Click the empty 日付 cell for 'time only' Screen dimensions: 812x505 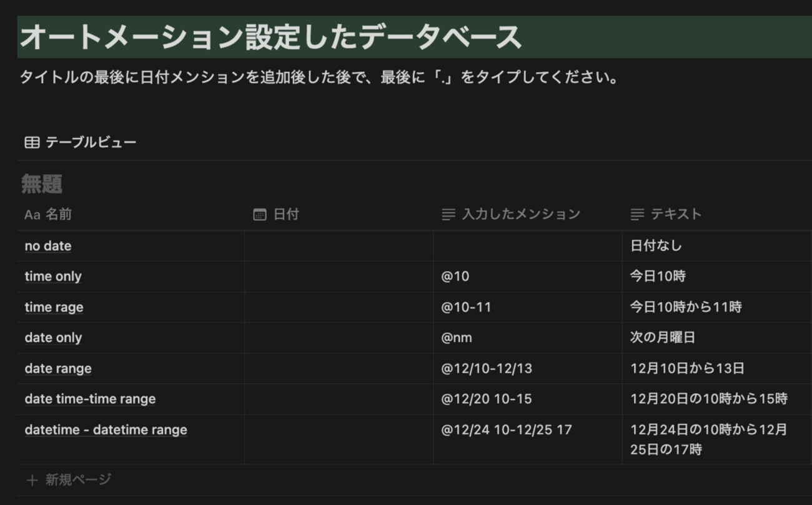point(339,277)
